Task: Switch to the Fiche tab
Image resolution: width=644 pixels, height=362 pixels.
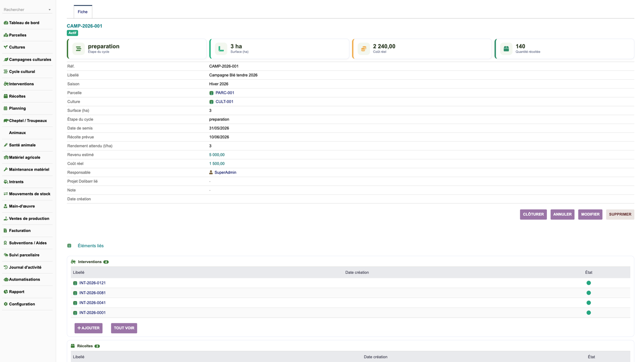Action: (x=83, y=12)
